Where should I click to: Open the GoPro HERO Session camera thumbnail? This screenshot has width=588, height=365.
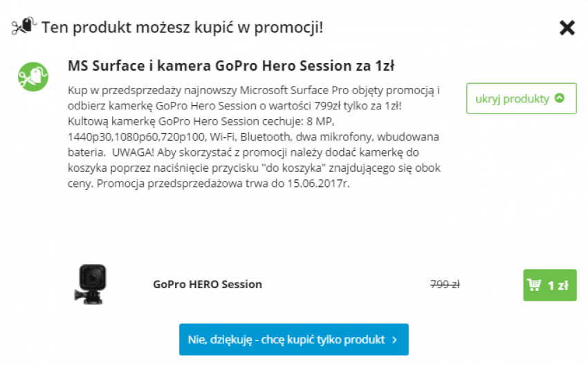[x=90, y=284]
